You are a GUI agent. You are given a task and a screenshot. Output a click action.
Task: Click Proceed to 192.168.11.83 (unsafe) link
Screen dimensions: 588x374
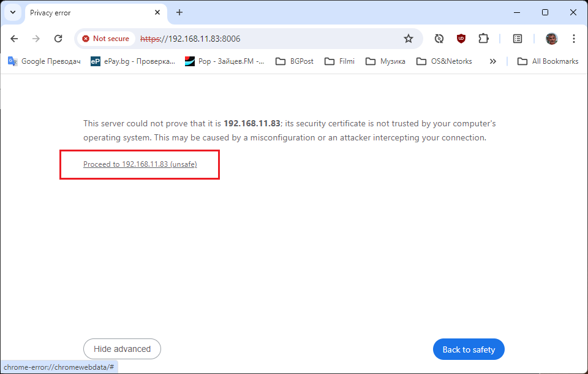click(x=140, y=164)
